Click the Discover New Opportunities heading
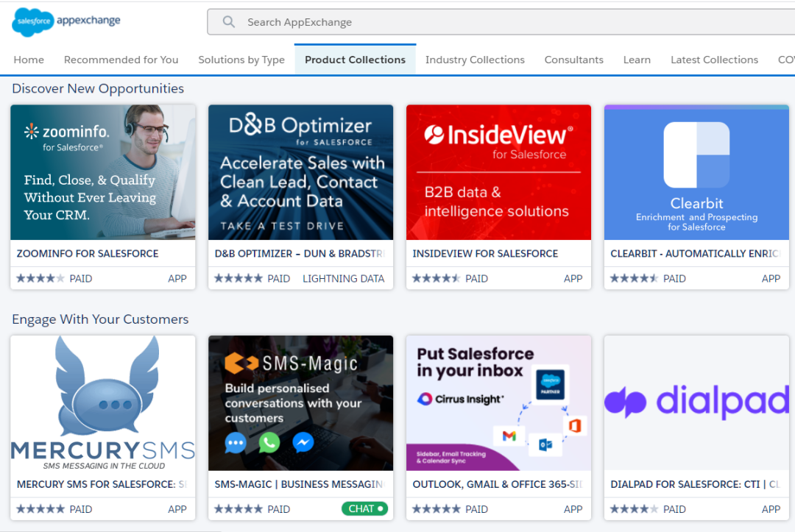This screenshot has width=795, height=532. coord(98,88)
